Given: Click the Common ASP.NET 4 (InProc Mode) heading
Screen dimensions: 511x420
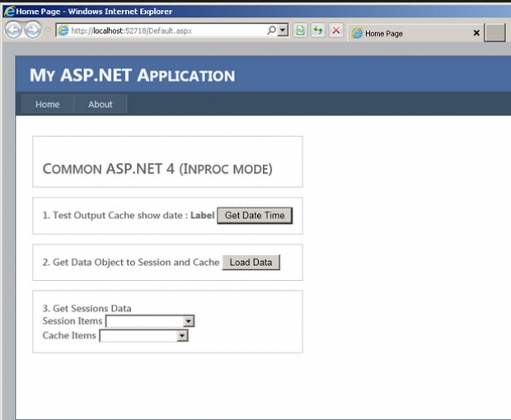Looking at the screenshot, I should (157, 169).
